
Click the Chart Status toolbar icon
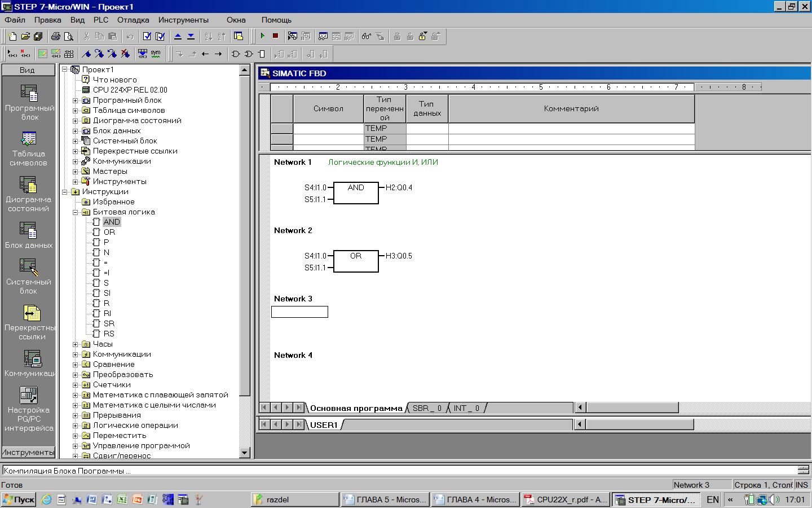click(x=323, y=36)
